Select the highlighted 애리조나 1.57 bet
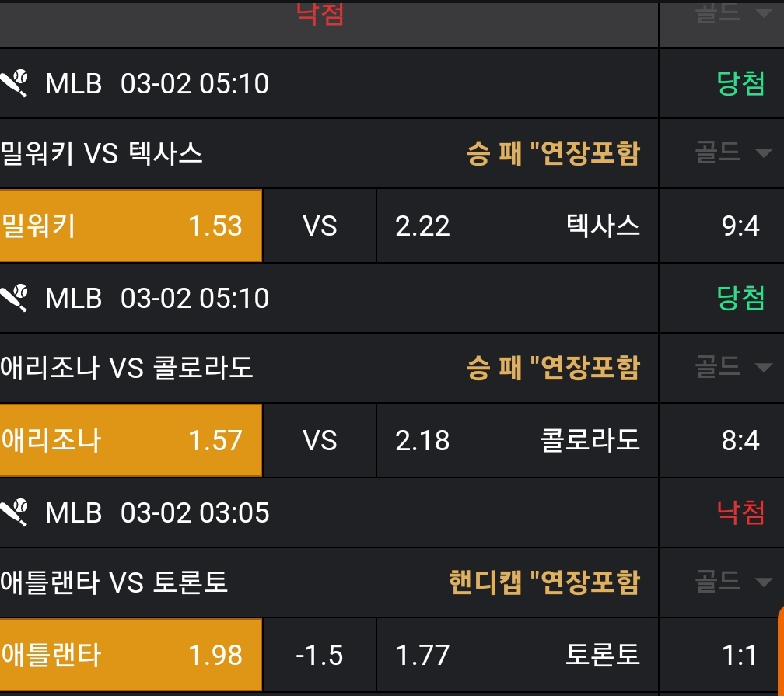This screenshot has height=696, width=784. pos(131,440)
